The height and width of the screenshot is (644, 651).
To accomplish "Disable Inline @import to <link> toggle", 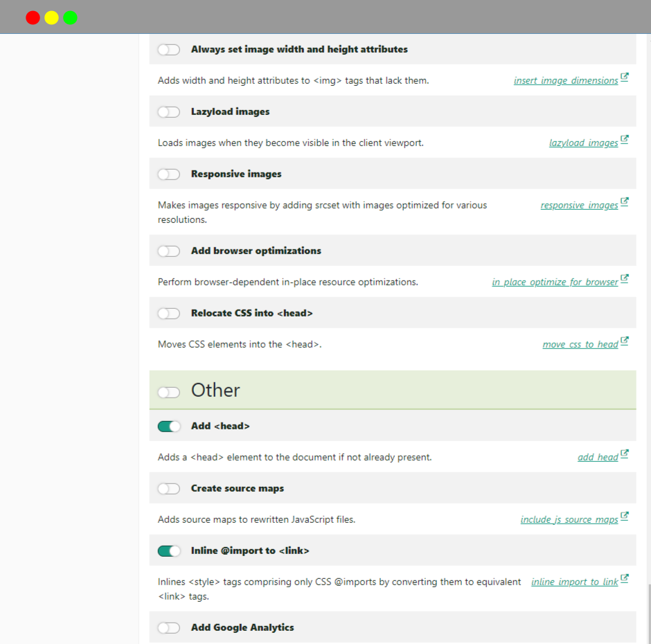I will [169, 551].
